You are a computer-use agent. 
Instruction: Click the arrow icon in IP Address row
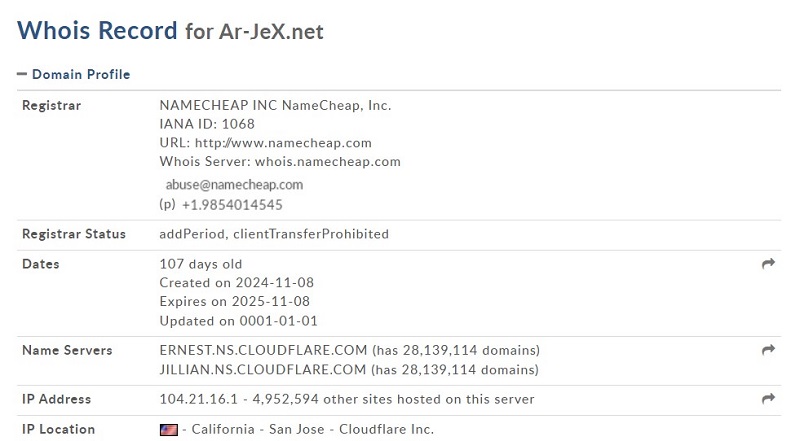(x=768, y=399)
